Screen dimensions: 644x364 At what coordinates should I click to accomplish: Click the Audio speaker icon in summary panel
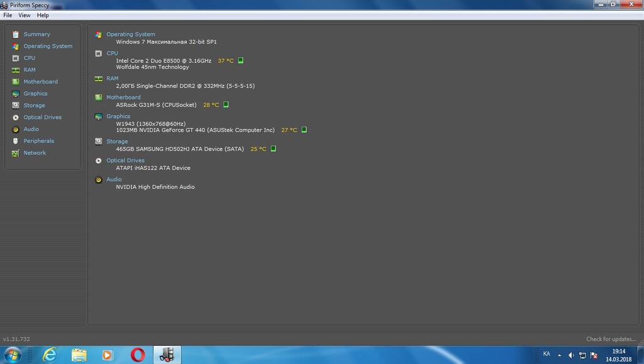click(x=99, y=179)
